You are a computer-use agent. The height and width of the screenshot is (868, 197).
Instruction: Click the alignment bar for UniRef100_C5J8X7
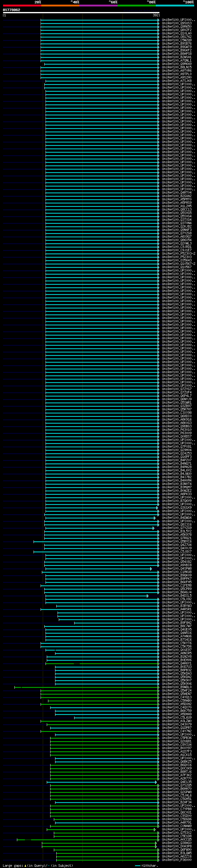pos(96,551)
